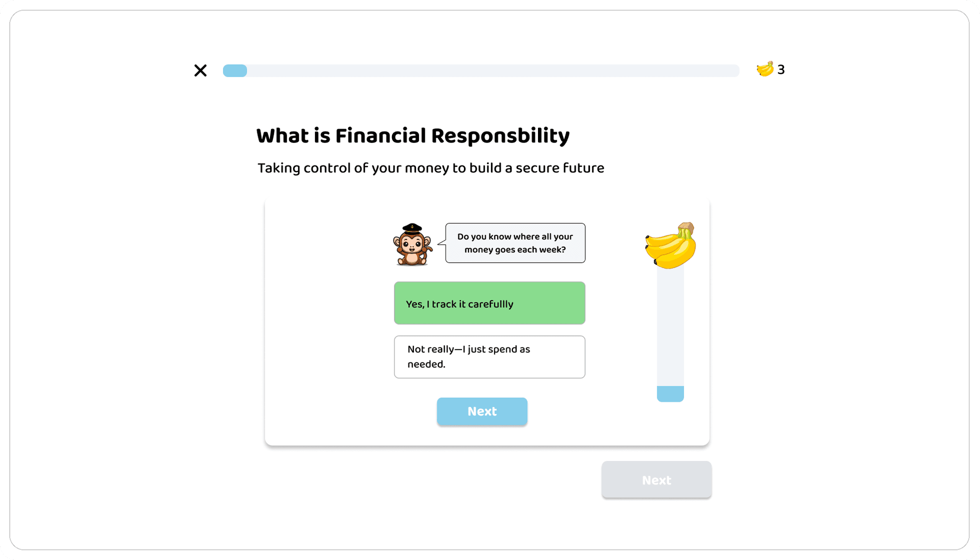The image size is (980, 560).
Task: Click the close X icon
Action: tap(200, 70)
